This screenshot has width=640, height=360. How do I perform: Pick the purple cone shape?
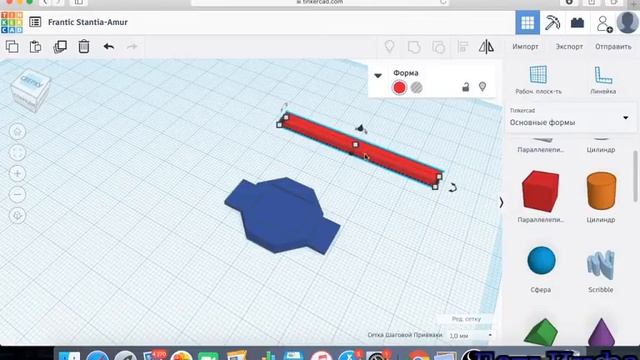[x=601, y=332]
